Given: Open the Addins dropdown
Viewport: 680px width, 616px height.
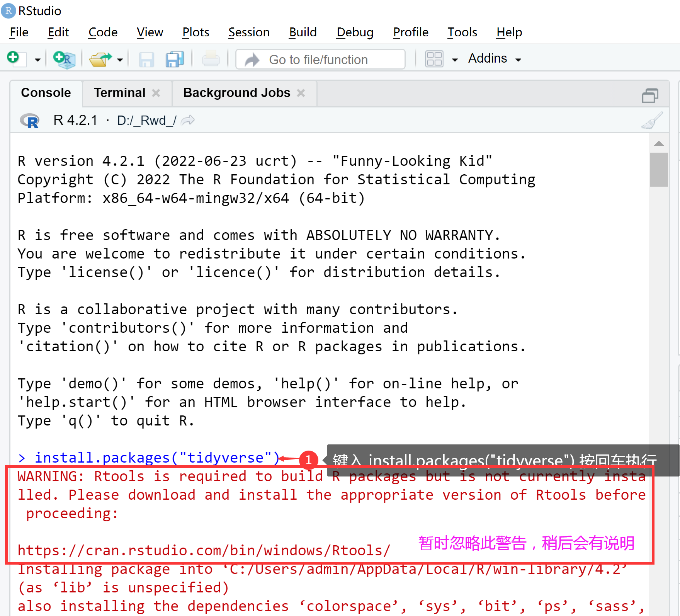Looking at the screenshot, I should click(x=495, y=59).
